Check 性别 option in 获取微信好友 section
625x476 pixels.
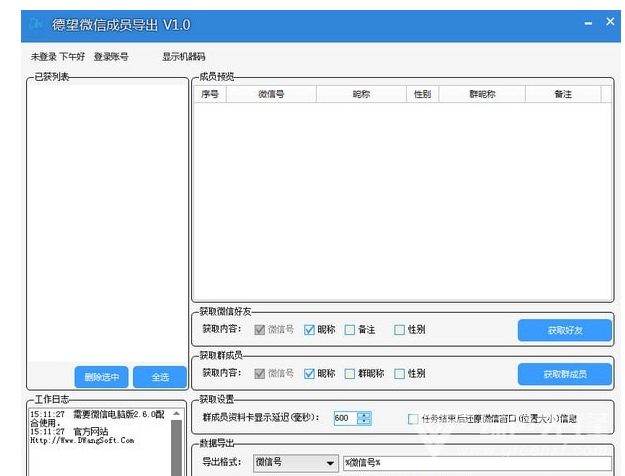(x=399, y=330)
